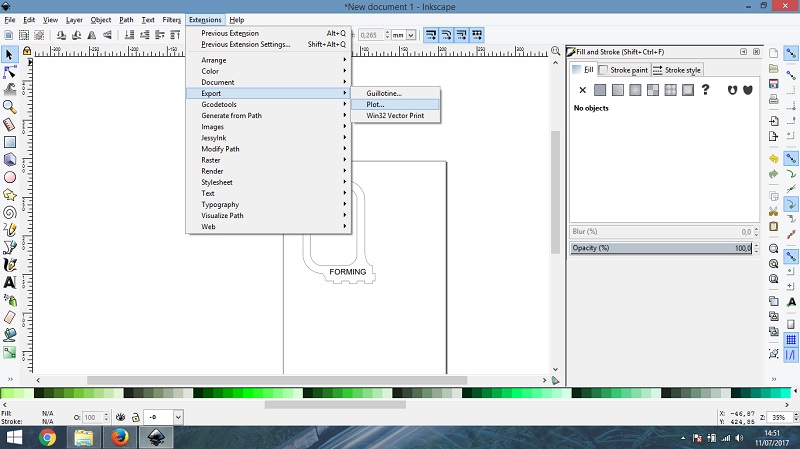This screenshot has width=800, height=449.
Task: Click the horizontal canvas scrollbar
Action: tap(277, 380)
